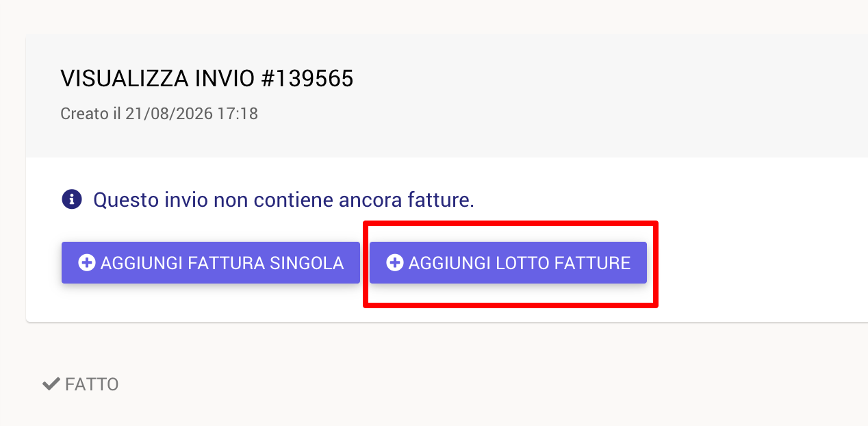Click the plus icon on Aggiungi Lotto Fatture

point(395,263)
